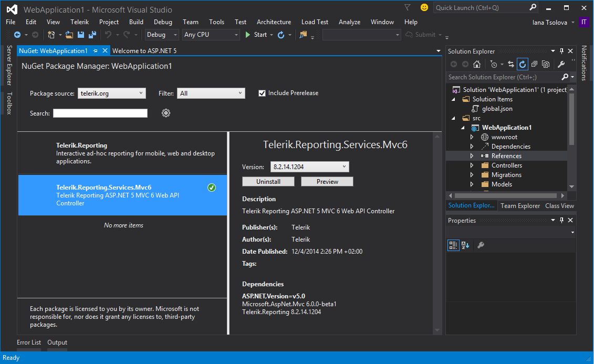Switch to Welcome to ASP.NET 5 tab

pos(144,51)
